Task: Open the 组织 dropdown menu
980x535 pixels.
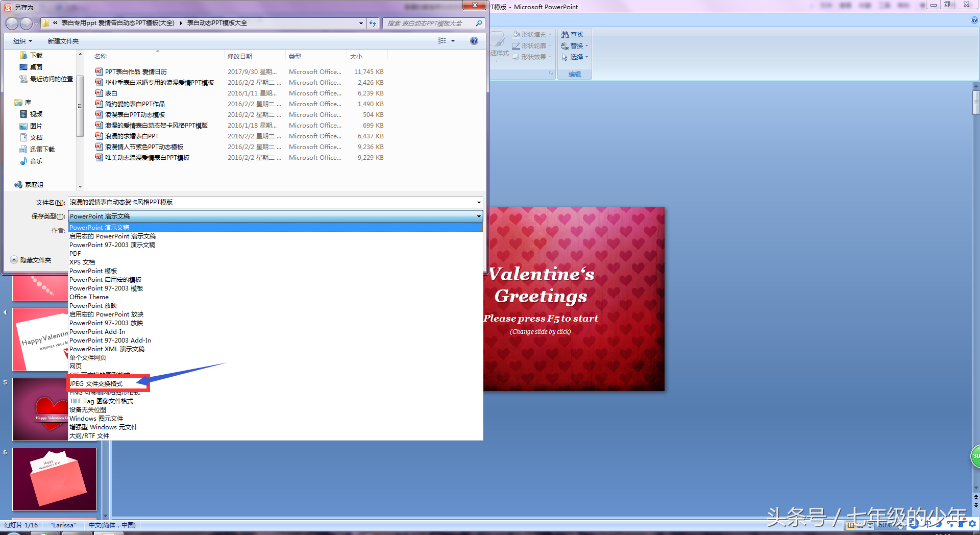Action: pos(23,41)
